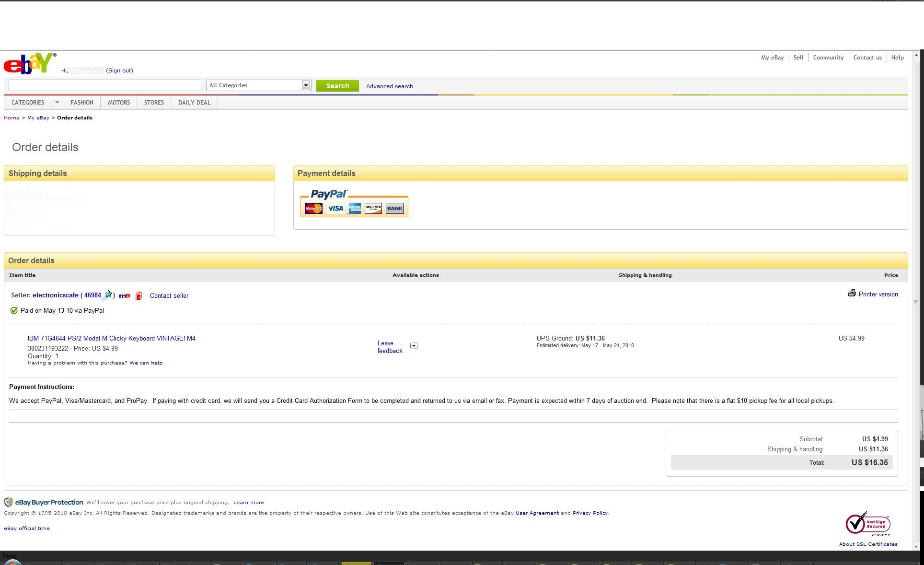Open the Sell menu link
Image resolution: width=924 pixels, height=565 pixels.
tap(798, 57)
